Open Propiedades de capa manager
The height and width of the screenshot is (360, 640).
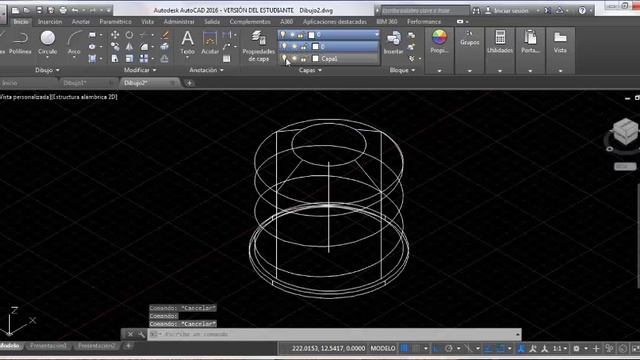(258, 46)
